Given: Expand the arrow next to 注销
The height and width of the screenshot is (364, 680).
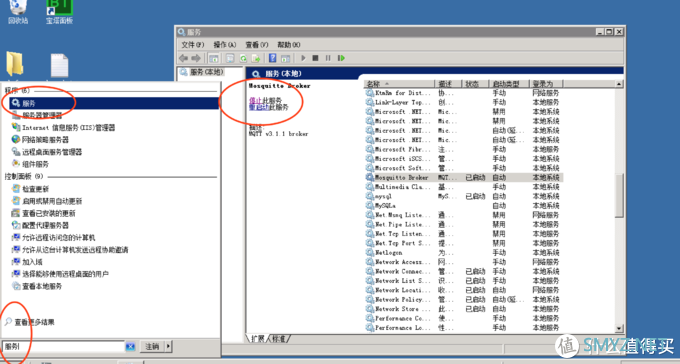Looking at the screenshot, I should point(168,346).
